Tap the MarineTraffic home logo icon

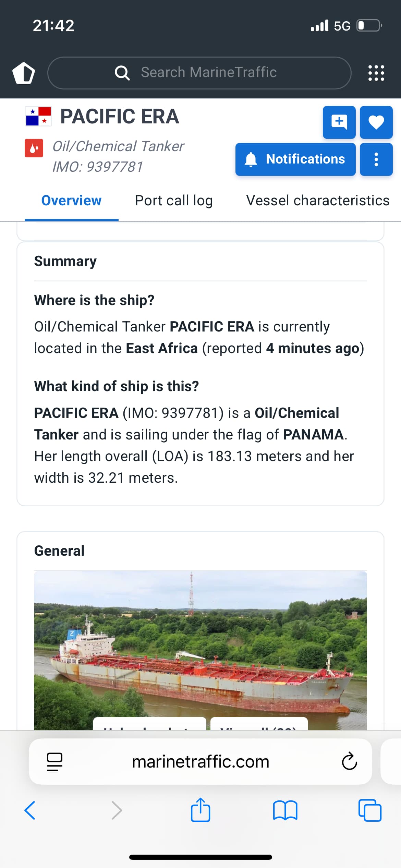click(x=24, y=73)
